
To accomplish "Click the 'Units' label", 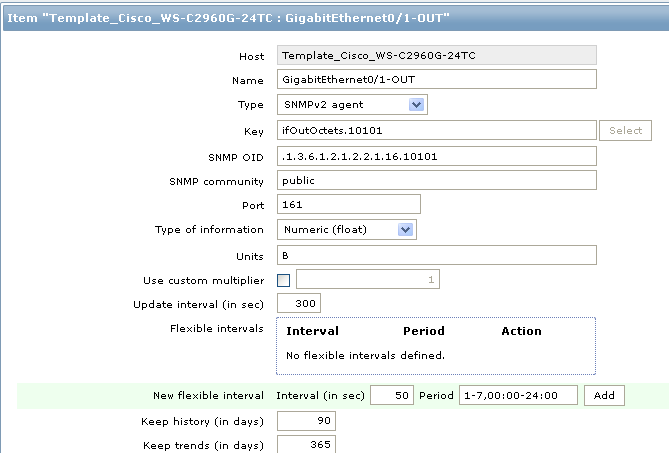I will click(x=250, y=256).
